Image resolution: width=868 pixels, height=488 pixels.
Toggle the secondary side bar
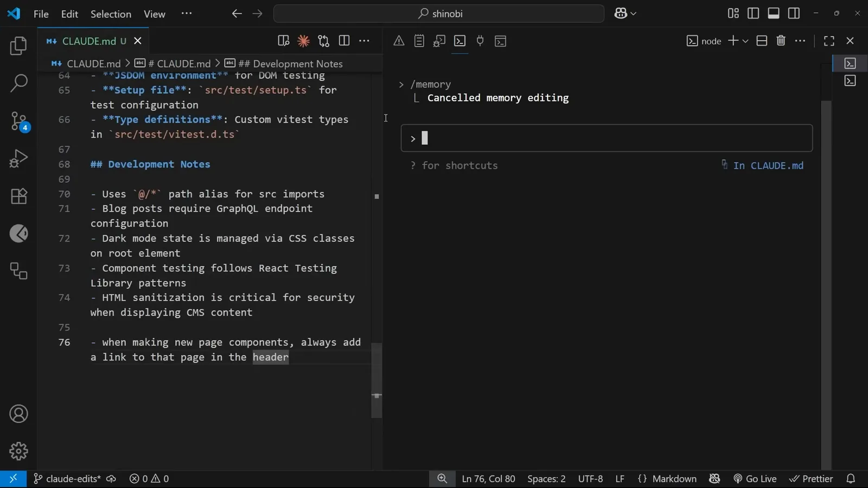click(794, 14)
